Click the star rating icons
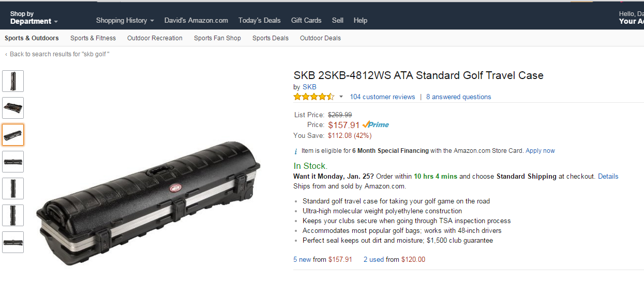Viewport: 644px width, 283px height. coord(313,97)
